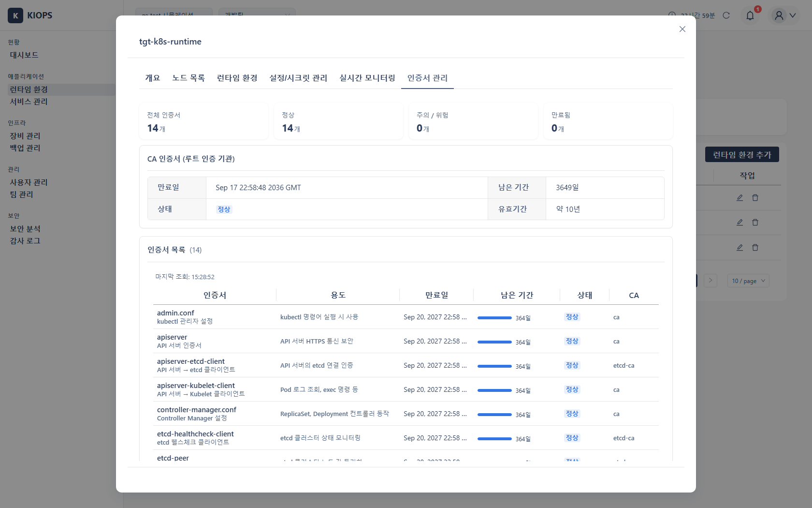Open the 10 / page size dropdown
The width and height of the screenshot is (812, 508).
(748, 281)
